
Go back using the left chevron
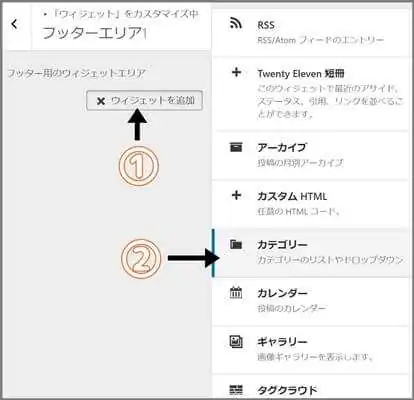(14, 24)
